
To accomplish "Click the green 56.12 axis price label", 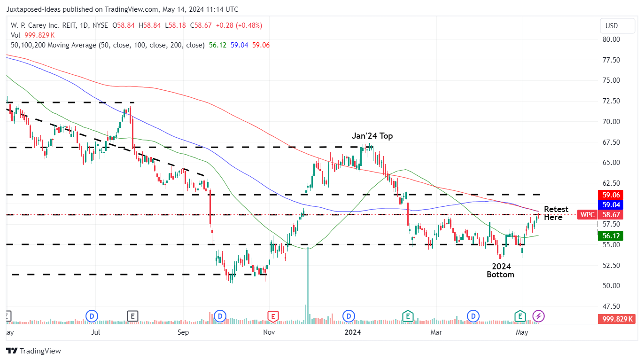I will click(x=610, y=236).
